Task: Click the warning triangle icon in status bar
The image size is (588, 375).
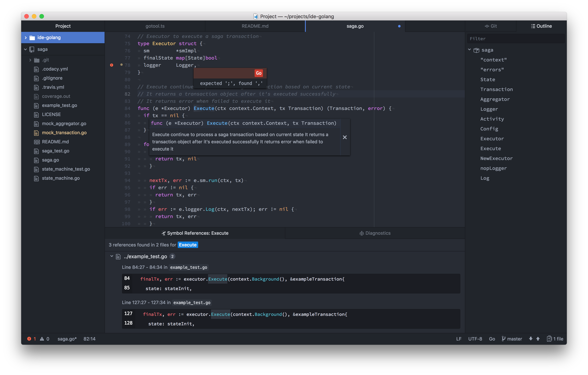Action: (x=42, y=339)
